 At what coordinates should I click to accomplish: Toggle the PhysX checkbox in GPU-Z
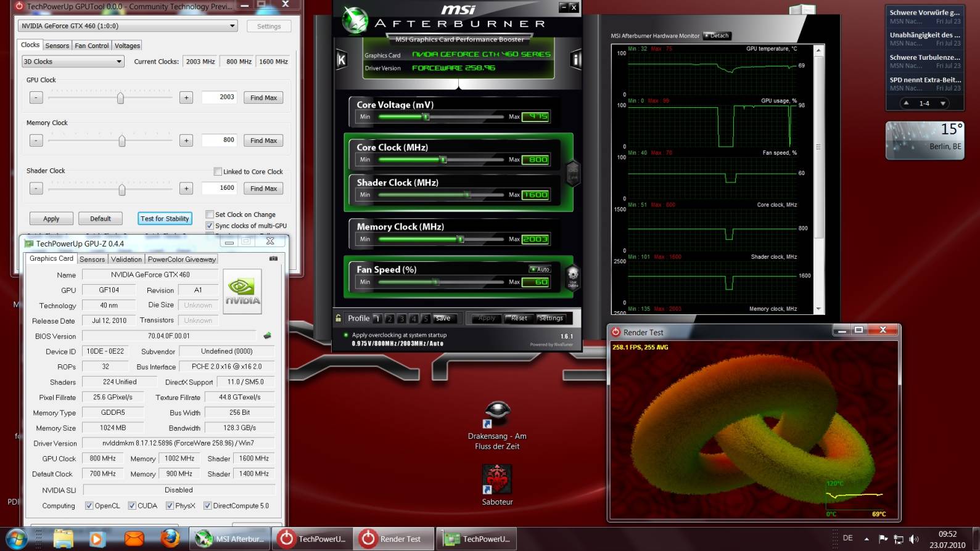(x=170, y=505)
